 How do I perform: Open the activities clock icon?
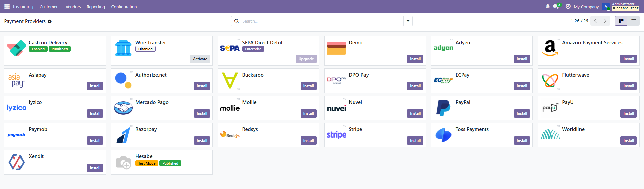click(x=568, y=6)
